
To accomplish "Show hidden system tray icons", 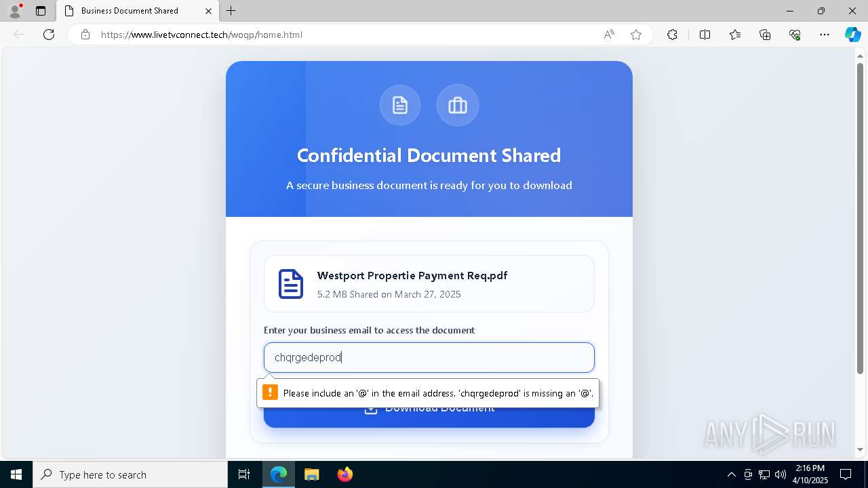I will point(731,474).
